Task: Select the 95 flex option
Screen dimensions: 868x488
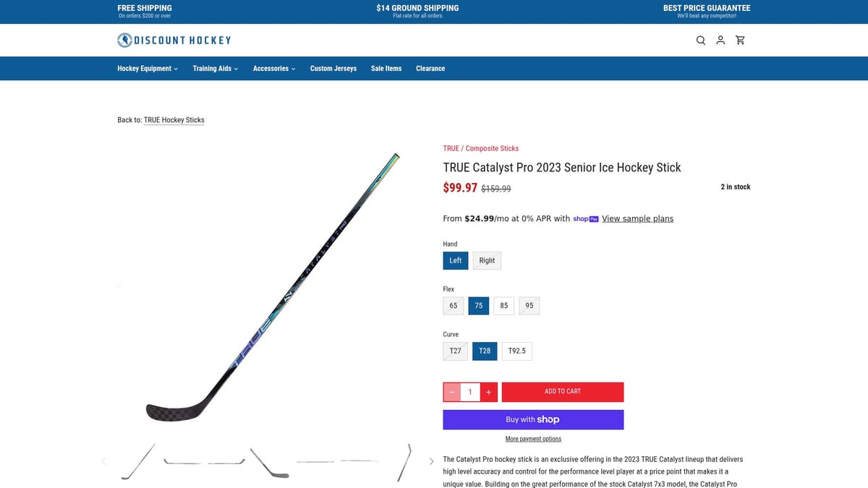Action: click(529, 305)
